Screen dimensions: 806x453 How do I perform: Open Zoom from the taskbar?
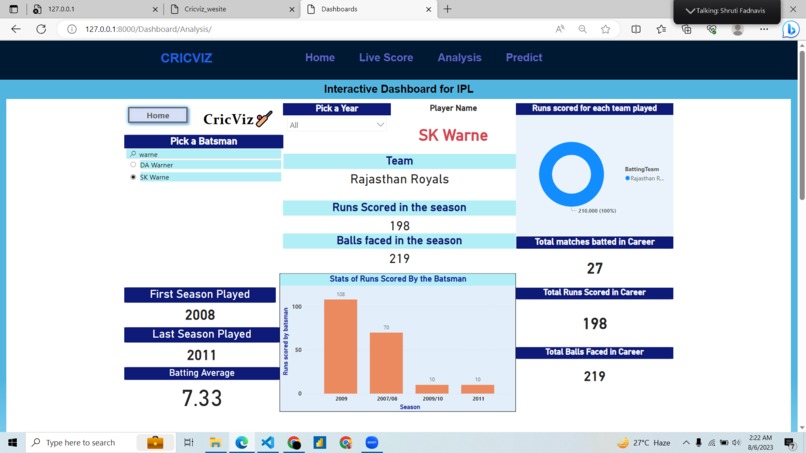[372, 442]
